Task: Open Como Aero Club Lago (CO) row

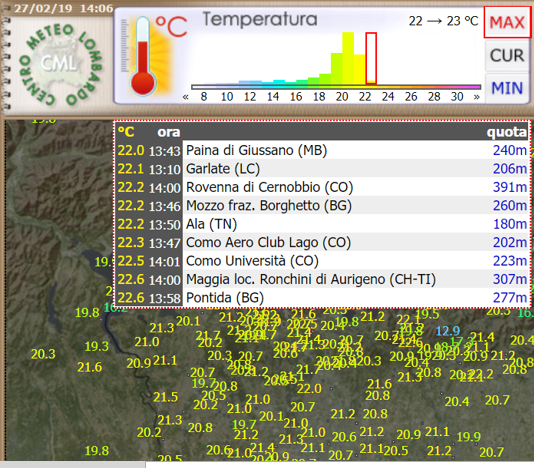Action: pyautogui.click(x=322, y=243)
